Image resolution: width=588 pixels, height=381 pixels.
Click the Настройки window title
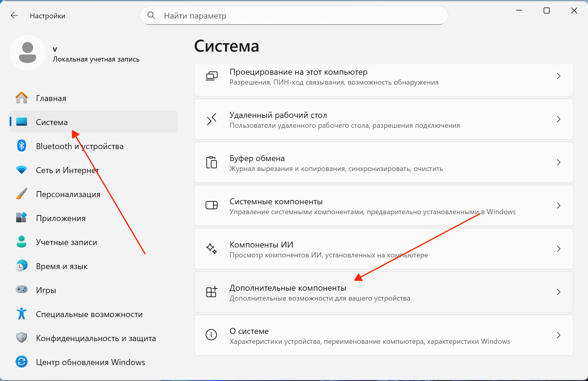coord(48,16)
